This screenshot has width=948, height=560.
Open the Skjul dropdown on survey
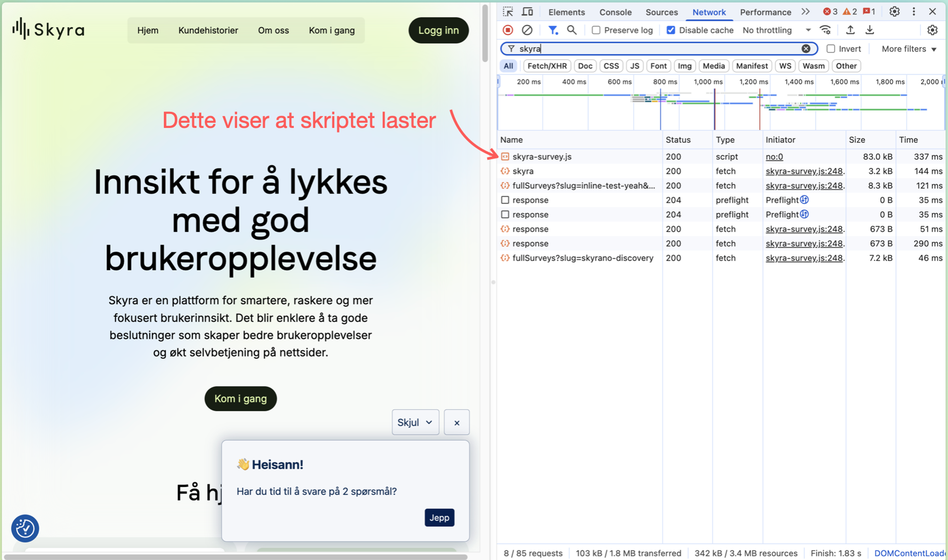tap(415, 422)
